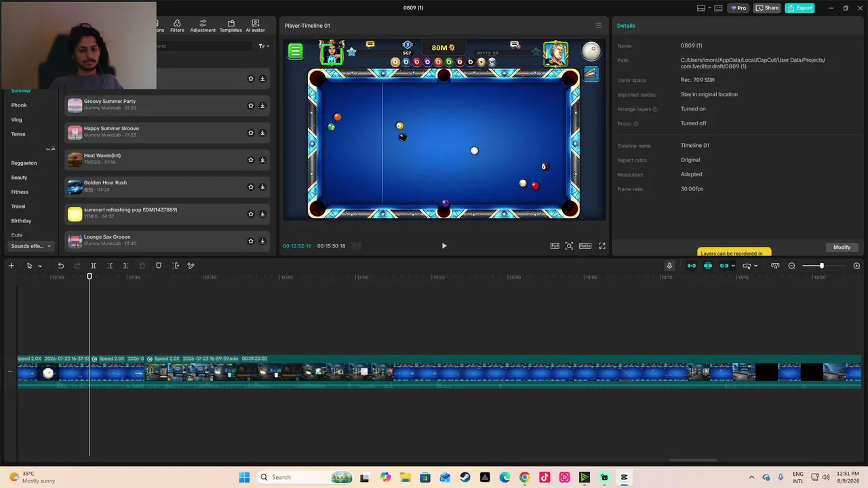This screenshot has width=868, height=488.
Task: Toggle auto snapping on timeline
Action: tap(708, 266)
